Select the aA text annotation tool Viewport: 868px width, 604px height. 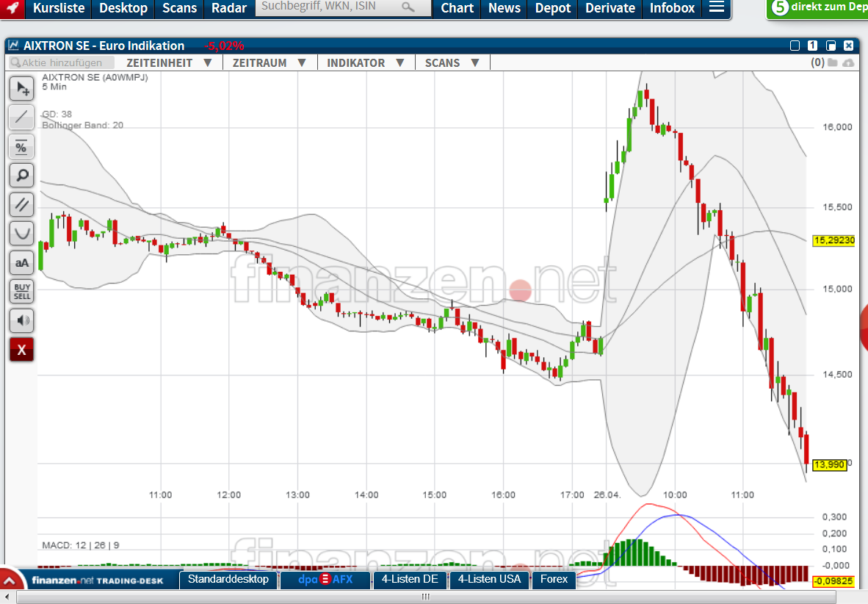[21, 262]
